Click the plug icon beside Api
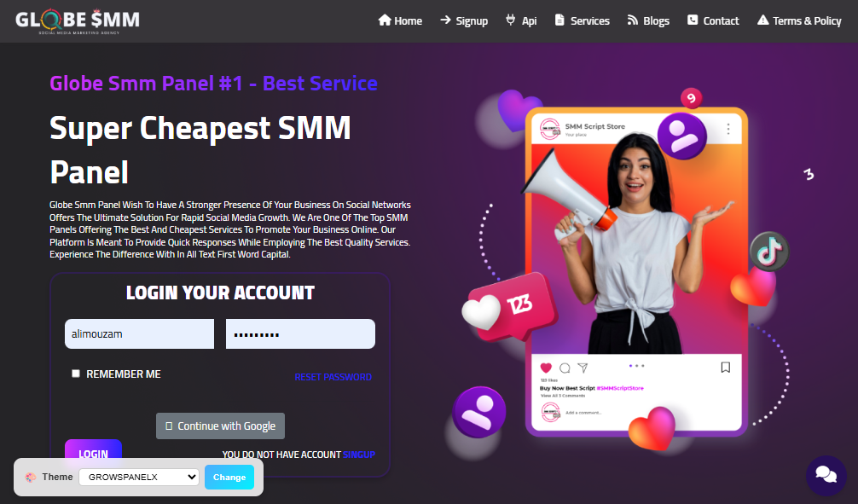This screenshot has width=858, height=504. [x=510, y=20]
